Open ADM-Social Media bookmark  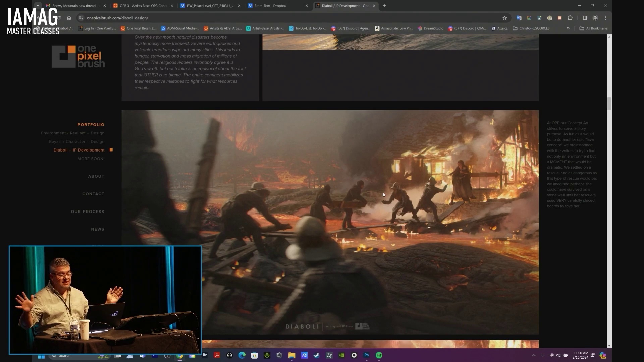tap(180, 28)
